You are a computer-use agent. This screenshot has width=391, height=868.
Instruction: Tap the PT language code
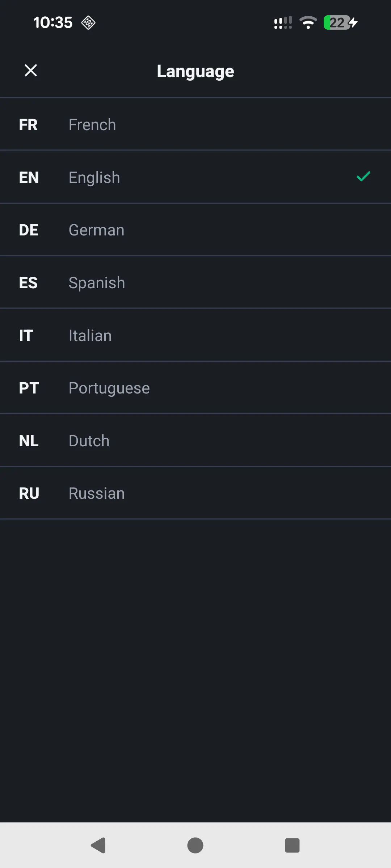[x=29, y=388]
